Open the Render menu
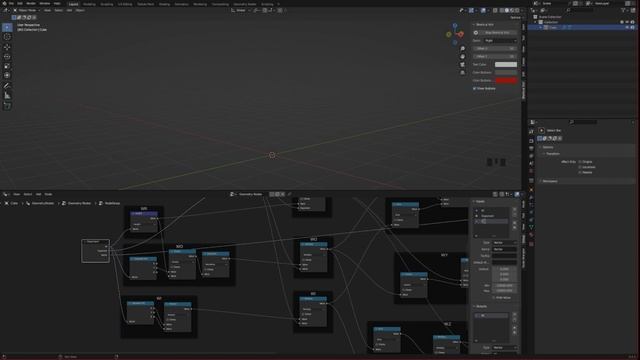Image resolution: width=640 pixels, height=360 pixels. [31, 4]
